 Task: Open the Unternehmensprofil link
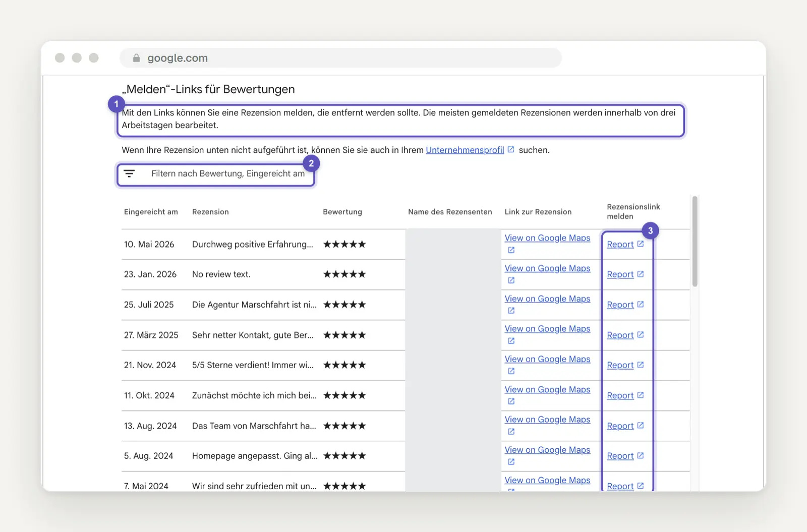tap(465, 150)
